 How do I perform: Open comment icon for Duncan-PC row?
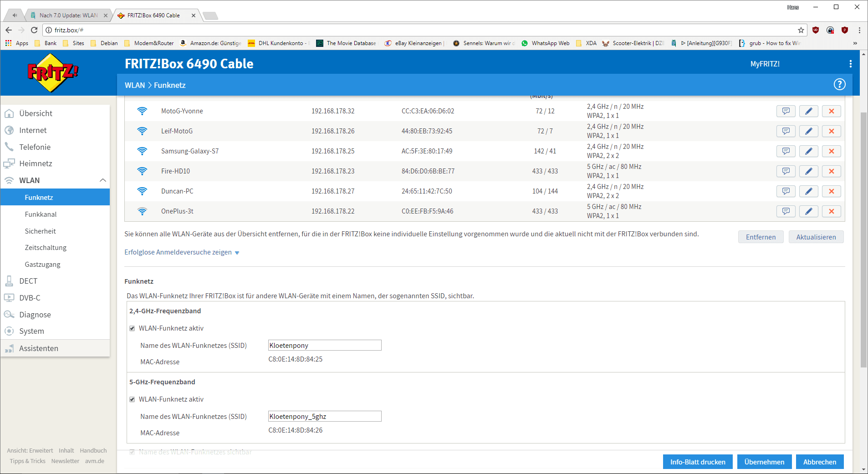786,191
